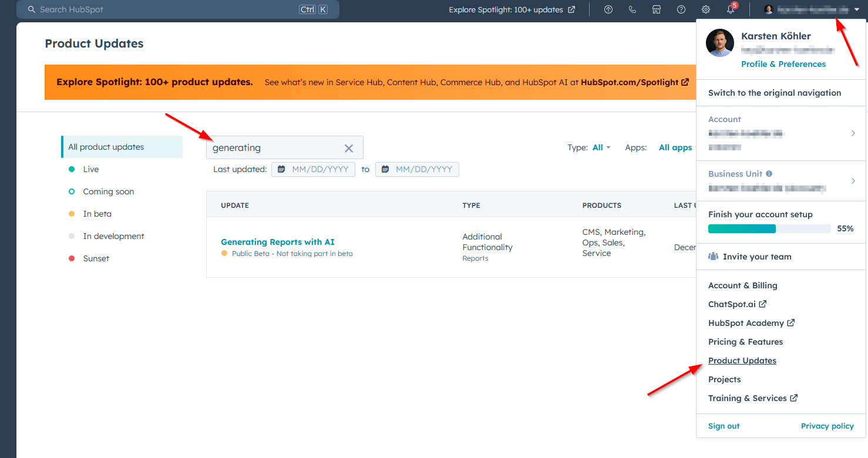Open Profile & Preferences
Screen dimensions: 868x458
(783, 64)
